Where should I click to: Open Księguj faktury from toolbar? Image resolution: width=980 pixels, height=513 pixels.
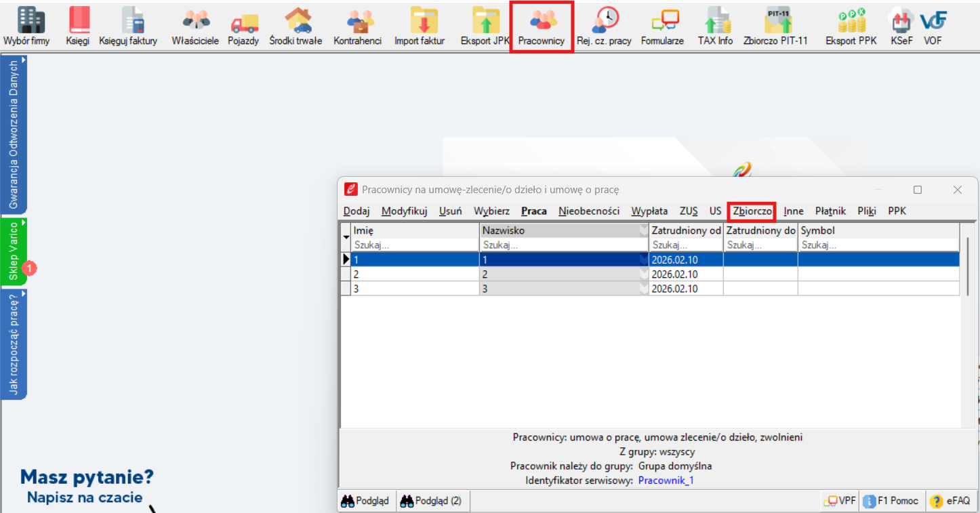point(128,26)
